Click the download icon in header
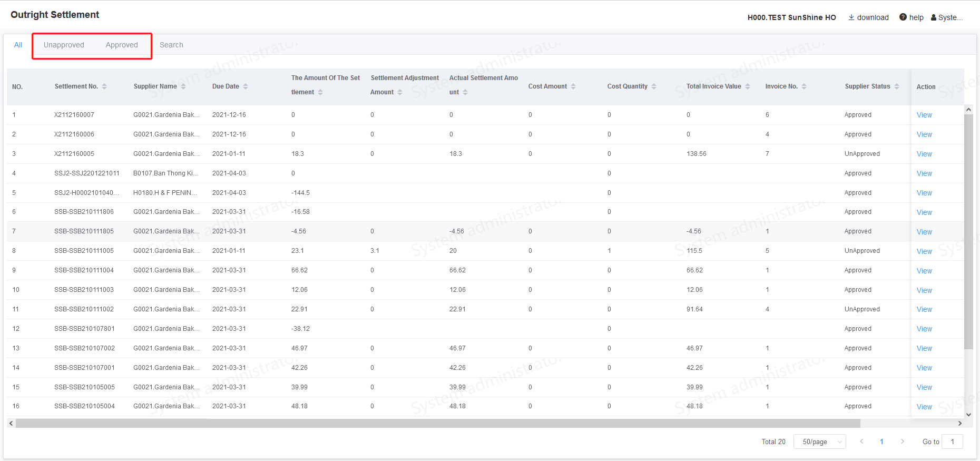 coord(851,17)
